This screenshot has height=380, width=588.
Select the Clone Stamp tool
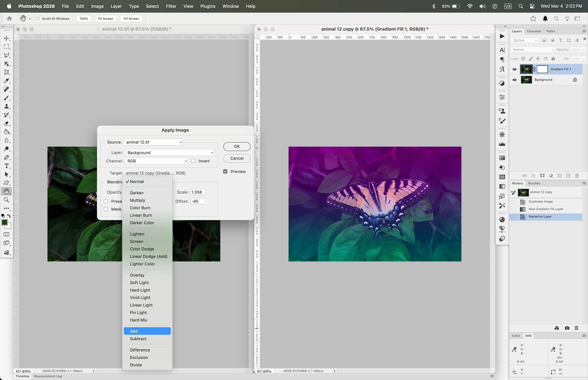point(6,107)
